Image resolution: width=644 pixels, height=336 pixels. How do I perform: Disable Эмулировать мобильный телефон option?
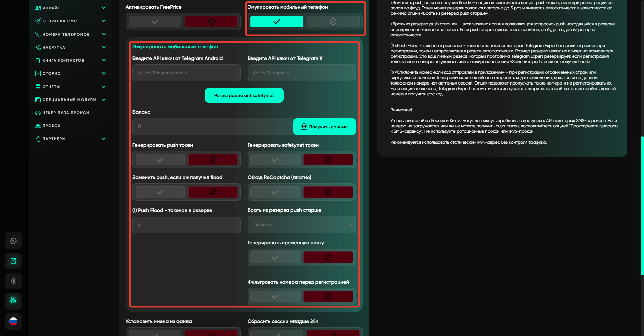click(x=333, y=22)
